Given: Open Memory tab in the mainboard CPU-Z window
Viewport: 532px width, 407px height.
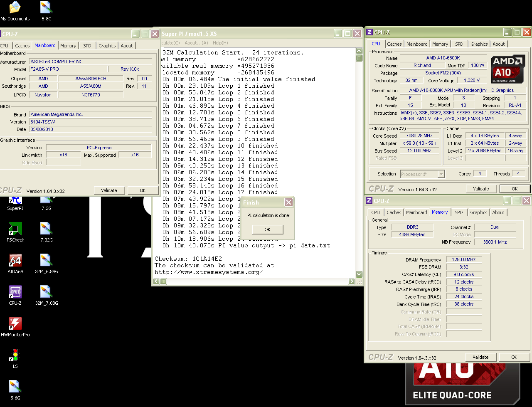Looking at the screenshot, I should (68, 46).
